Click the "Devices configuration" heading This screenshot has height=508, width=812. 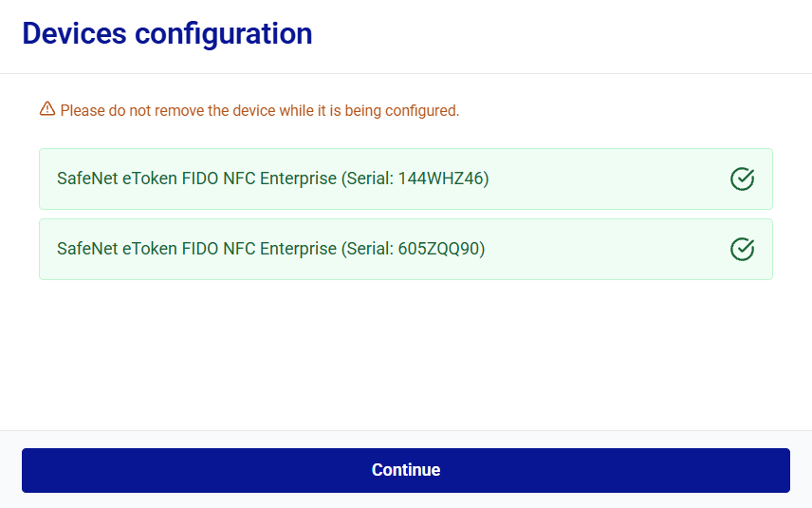click(x=167, y=33)
